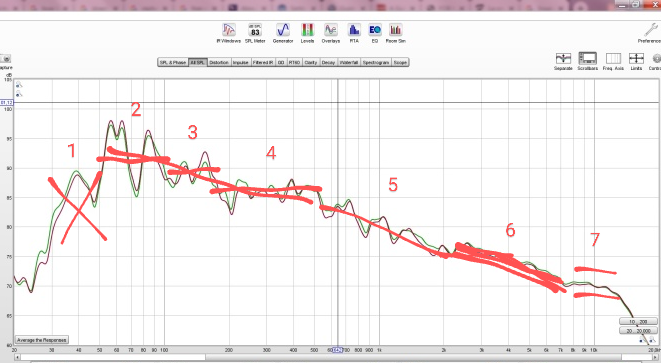Click the vertical zoom magnifier at graph top left

(19, 85)
